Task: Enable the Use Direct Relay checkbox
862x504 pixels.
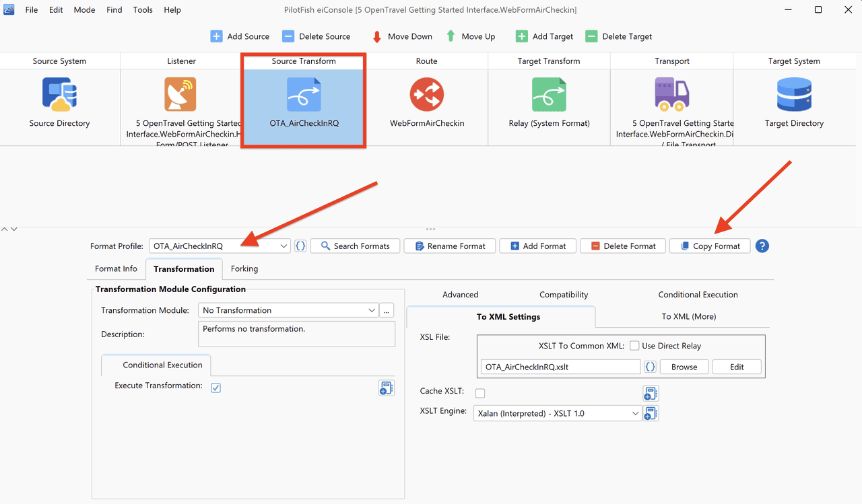Action: (634, 346)
